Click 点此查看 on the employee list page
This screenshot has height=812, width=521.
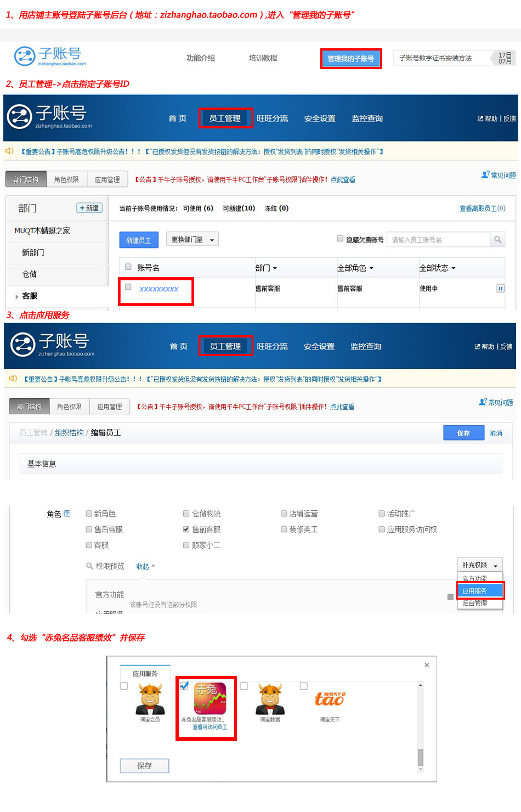343,179
